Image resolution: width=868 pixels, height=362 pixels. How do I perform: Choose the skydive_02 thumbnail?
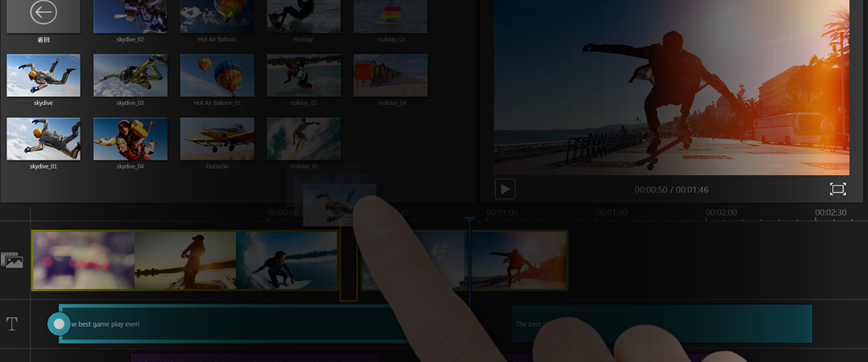pos(130,16)
